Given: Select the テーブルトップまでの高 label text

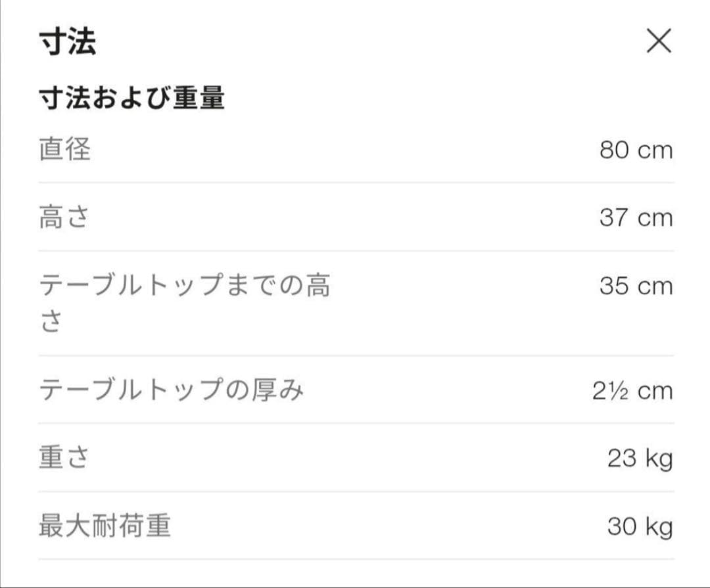Looking at the screenshot, I should click(x=185, y=286).
